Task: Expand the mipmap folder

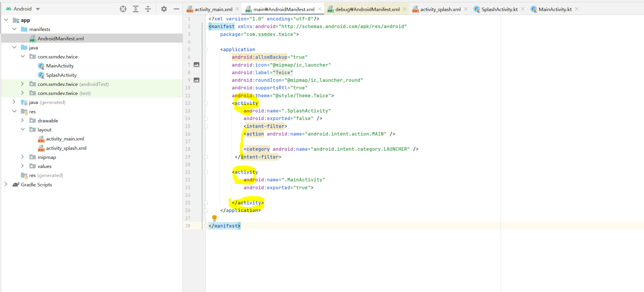Action: coord(22,157)
